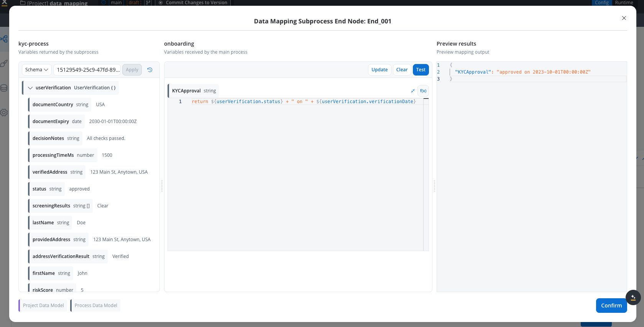Click the history icon next to Apply

point(150,70)
